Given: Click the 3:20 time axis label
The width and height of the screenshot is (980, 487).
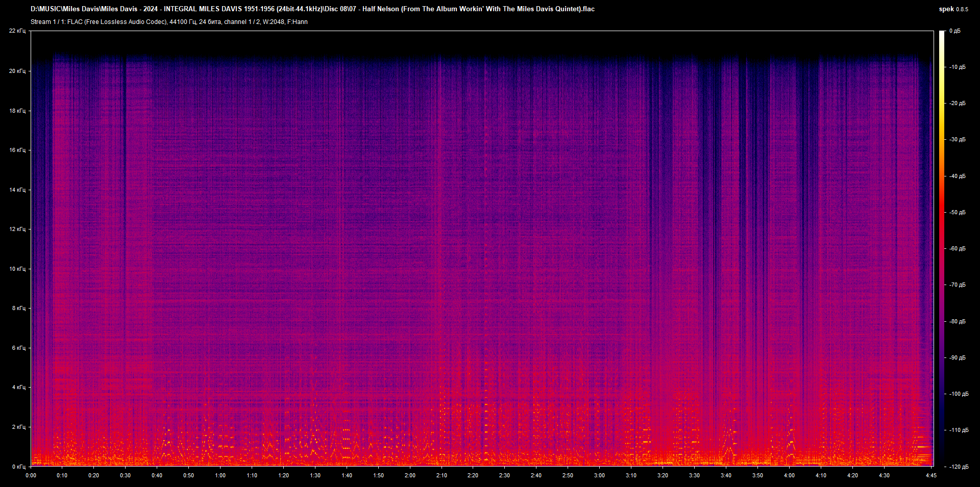Looking at the screenshot, I should [663, 475].
